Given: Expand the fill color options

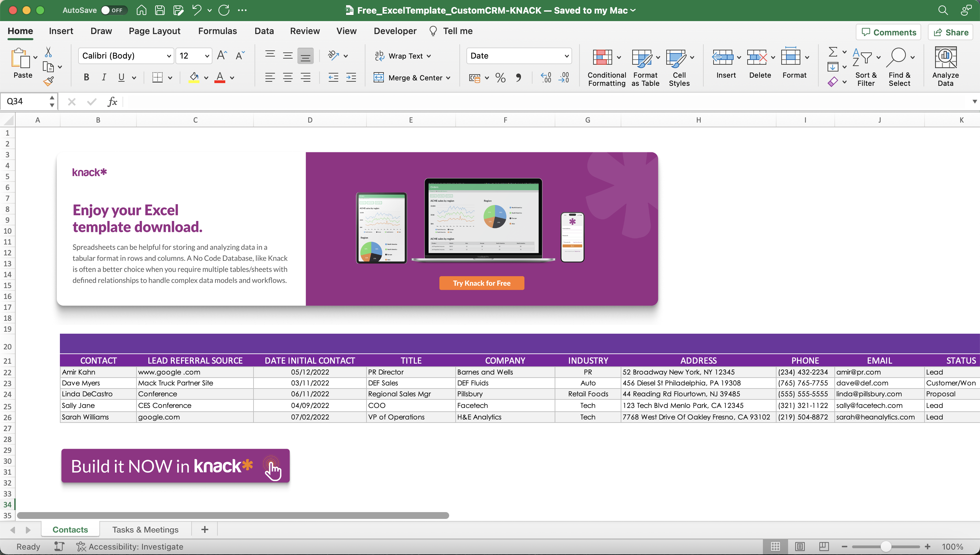Looking at the screenshot, I should [206, 77].
